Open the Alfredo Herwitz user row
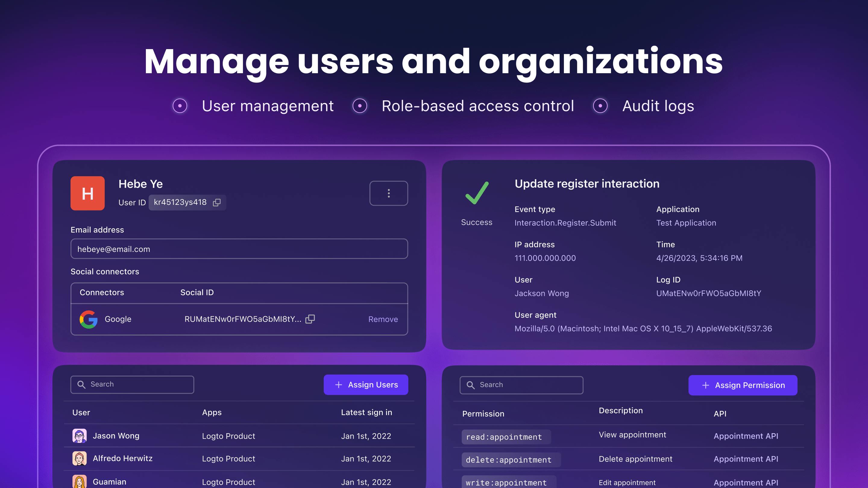Viewport: 868px width, 488px height. point(239,459)
